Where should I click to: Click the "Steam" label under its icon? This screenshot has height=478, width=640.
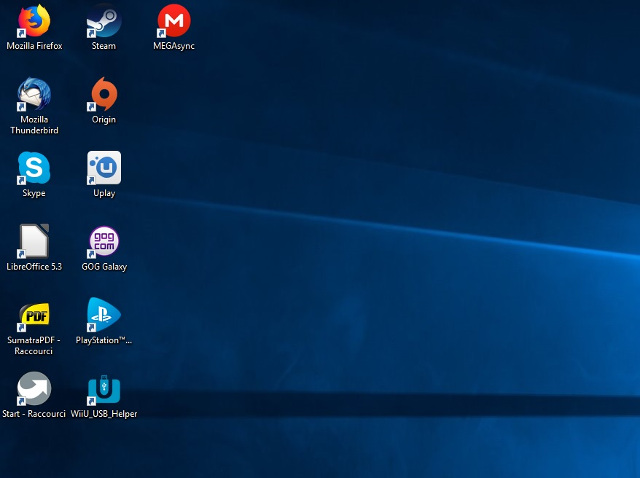click(x=104, y=46)
